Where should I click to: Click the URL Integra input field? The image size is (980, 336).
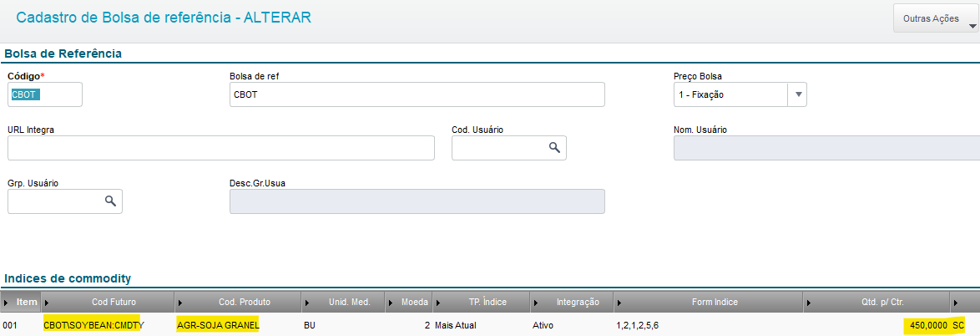pos(220,148)
